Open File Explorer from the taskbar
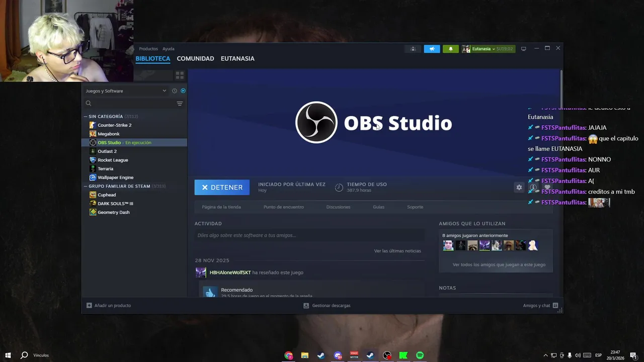644x362 pixels. tap(305, 355)
